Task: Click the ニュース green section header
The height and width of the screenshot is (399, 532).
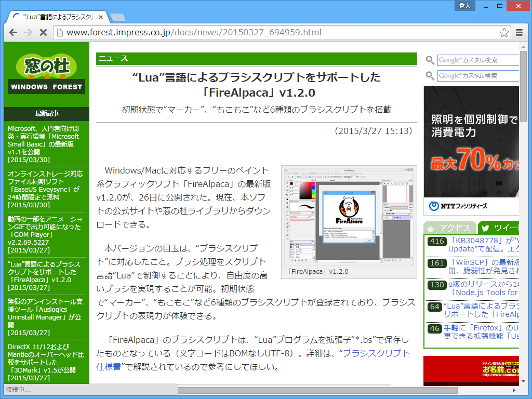Action: click(257, 59)
